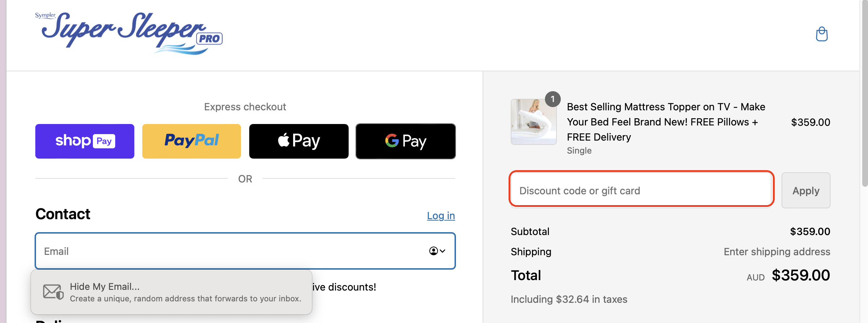Expand the email autofill chevron
This screenshot has width=868, height=323.
click(x=443, y=251)
